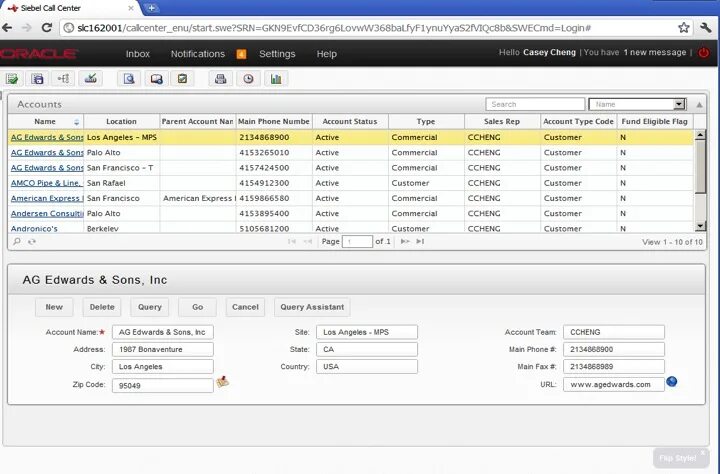Click the clock toolbar icon
The height and width of the screenshot is (474, 720).
tap(248, 79)
